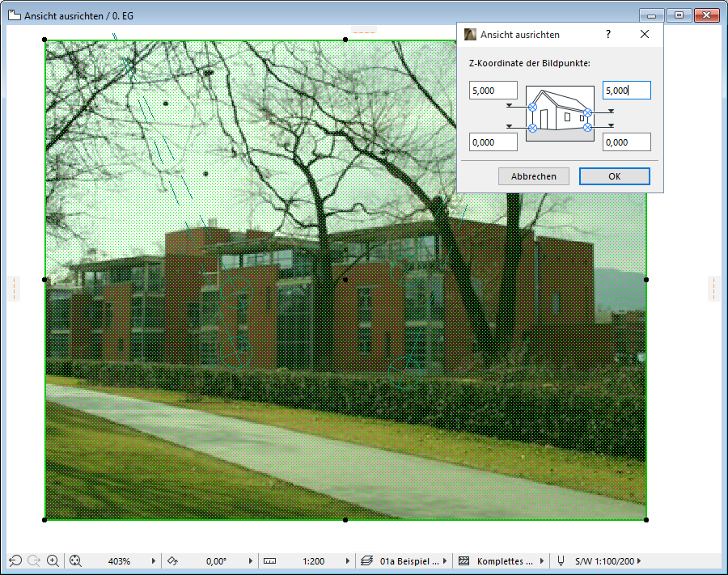The image size is (728, 575).
Task: Click the top orange dashed splitter handle
Action: pos(363,32)
